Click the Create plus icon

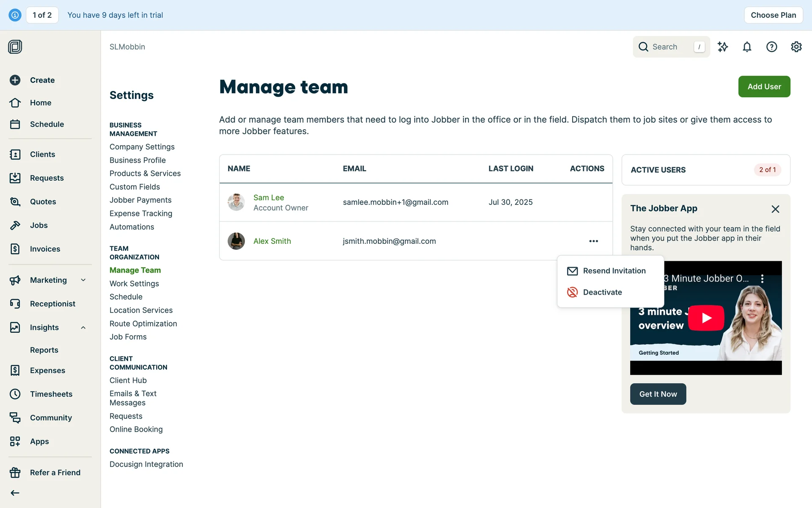[x=15, y=80]
